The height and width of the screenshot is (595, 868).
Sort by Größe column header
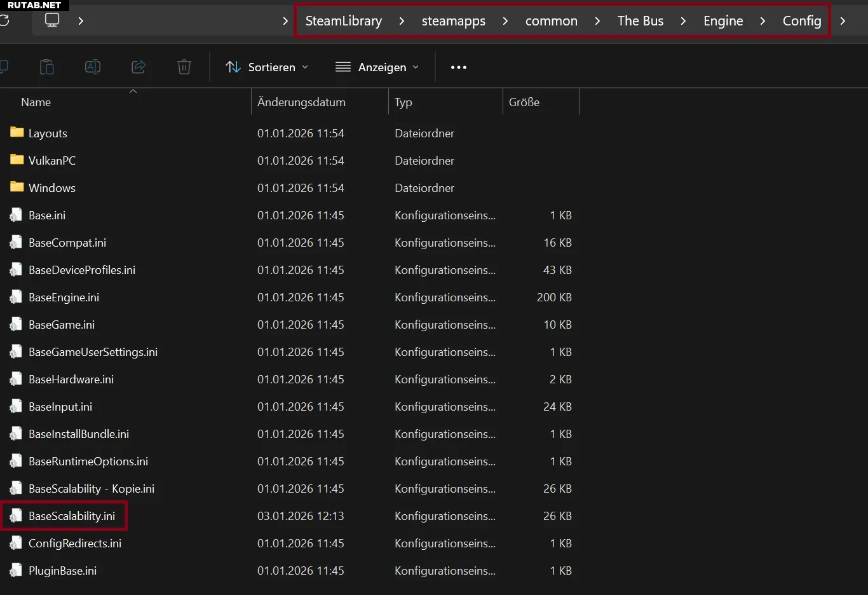point(524,102)
